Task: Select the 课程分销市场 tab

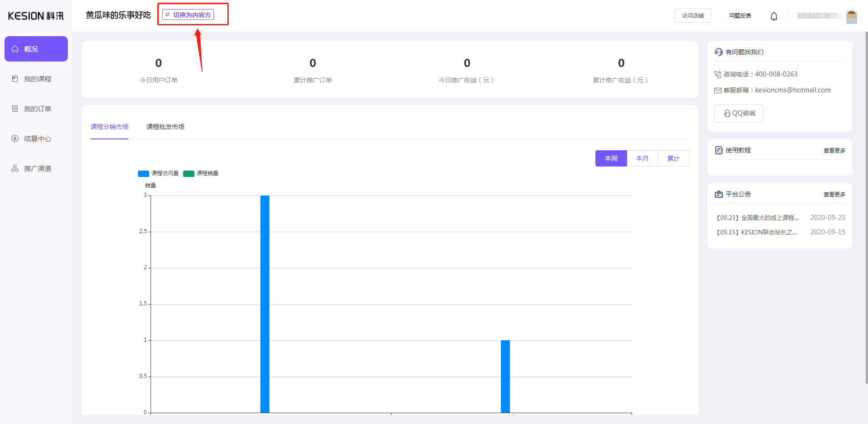Action: coord(109,127)
